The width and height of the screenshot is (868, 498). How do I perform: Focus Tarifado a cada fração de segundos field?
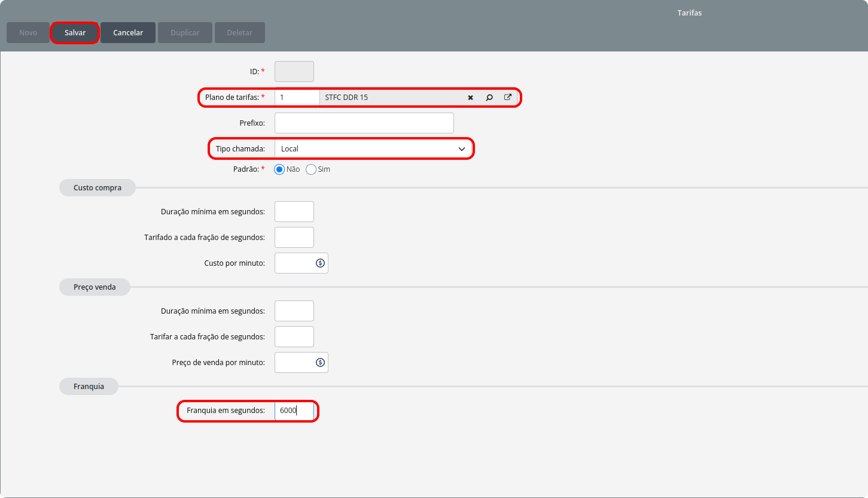click(x=294, y=237)
